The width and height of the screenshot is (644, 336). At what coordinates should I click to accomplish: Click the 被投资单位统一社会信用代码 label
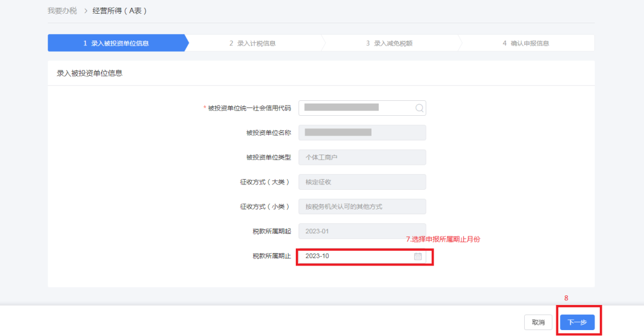(249, 108)
